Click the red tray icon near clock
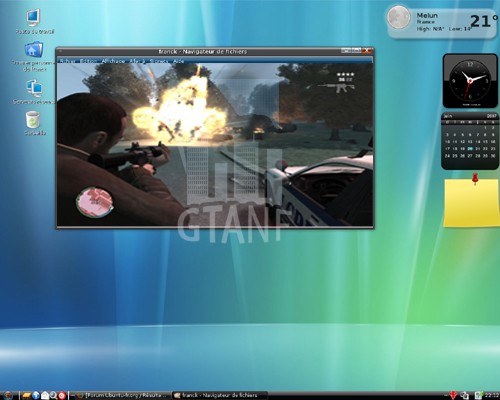Viewport: 500px width, 400px height. (x=452, y=395)
